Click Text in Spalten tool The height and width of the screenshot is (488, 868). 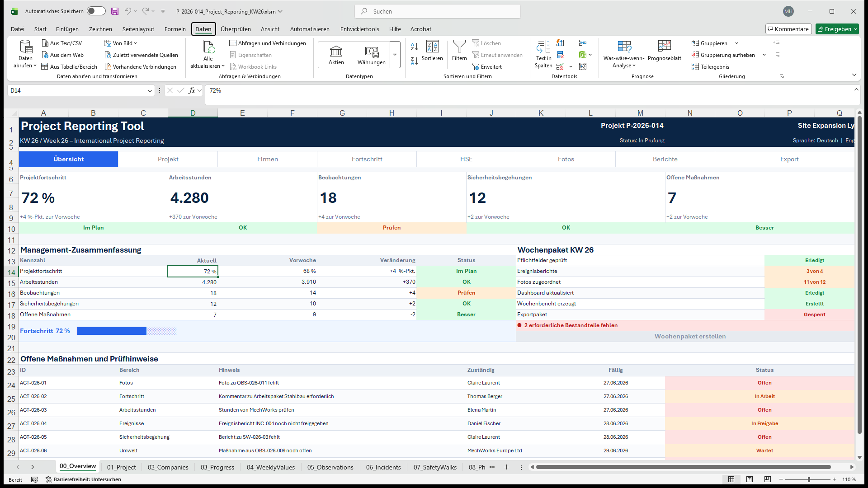pos(543,54)
